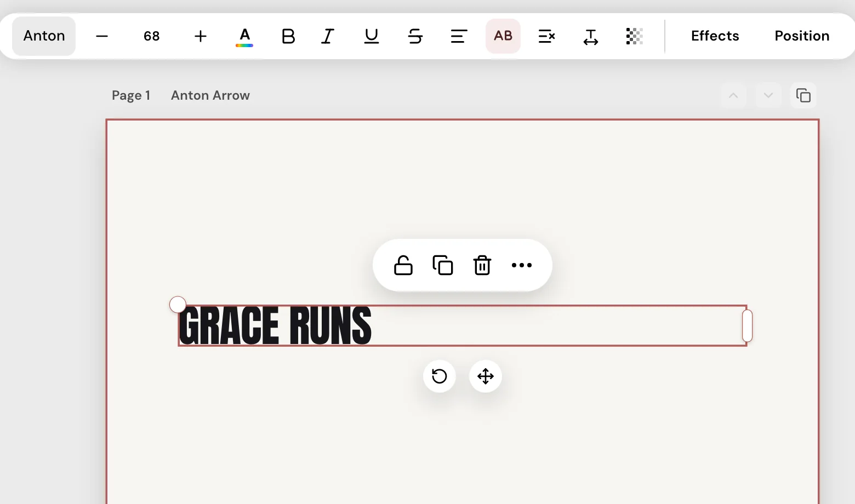
Task: Click the GRACE RUNS text
Action: [276, 326]
